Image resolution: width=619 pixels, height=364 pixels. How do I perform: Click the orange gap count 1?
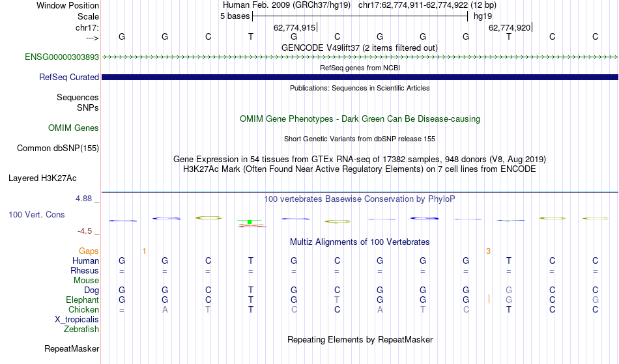tap(144, 251)
